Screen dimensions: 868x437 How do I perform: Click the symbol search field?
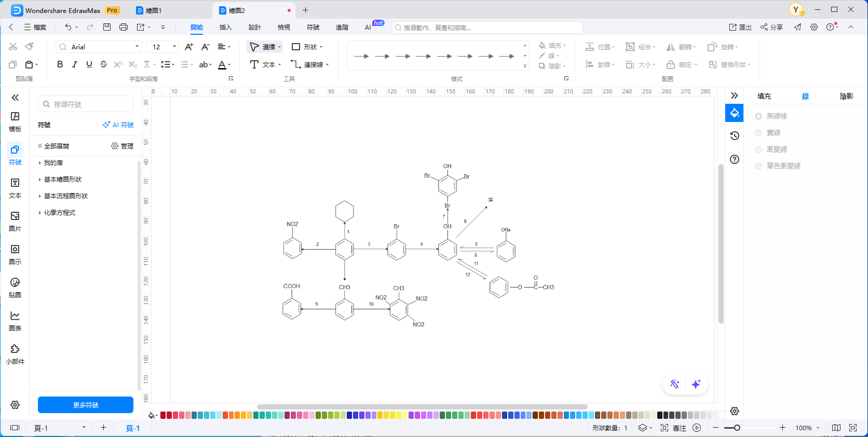(86, 104)
